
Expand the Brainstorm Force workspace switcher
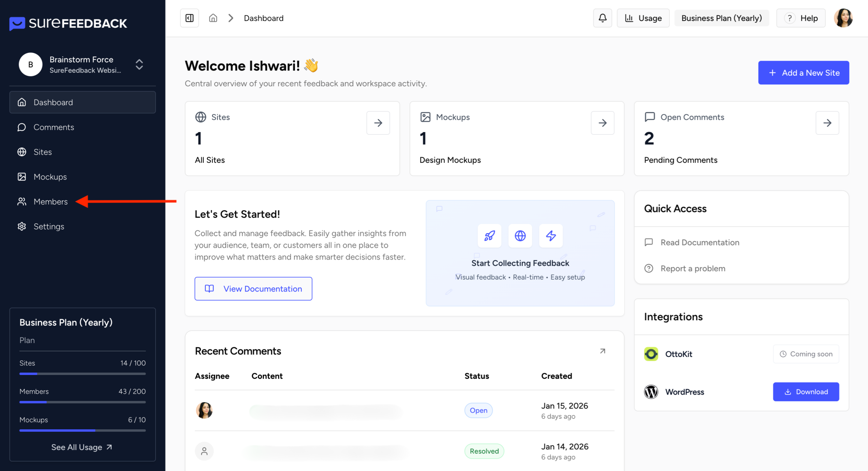point(139,64)
